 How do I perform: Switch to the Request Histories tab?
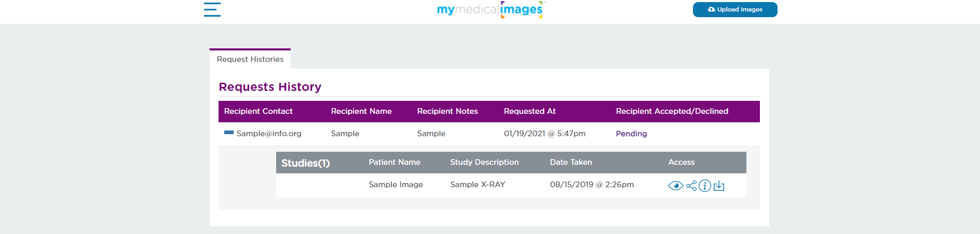250,59
